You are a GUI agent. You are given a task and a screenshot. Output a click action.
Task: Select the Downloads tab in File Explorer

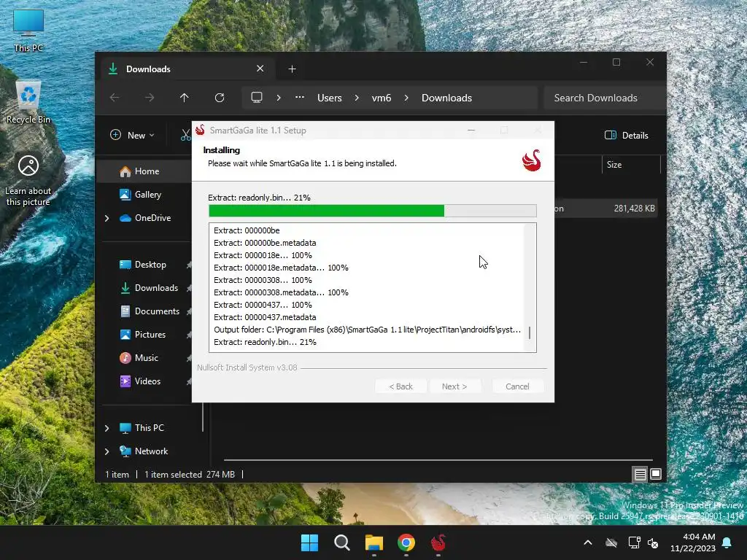tap(187, 69)
